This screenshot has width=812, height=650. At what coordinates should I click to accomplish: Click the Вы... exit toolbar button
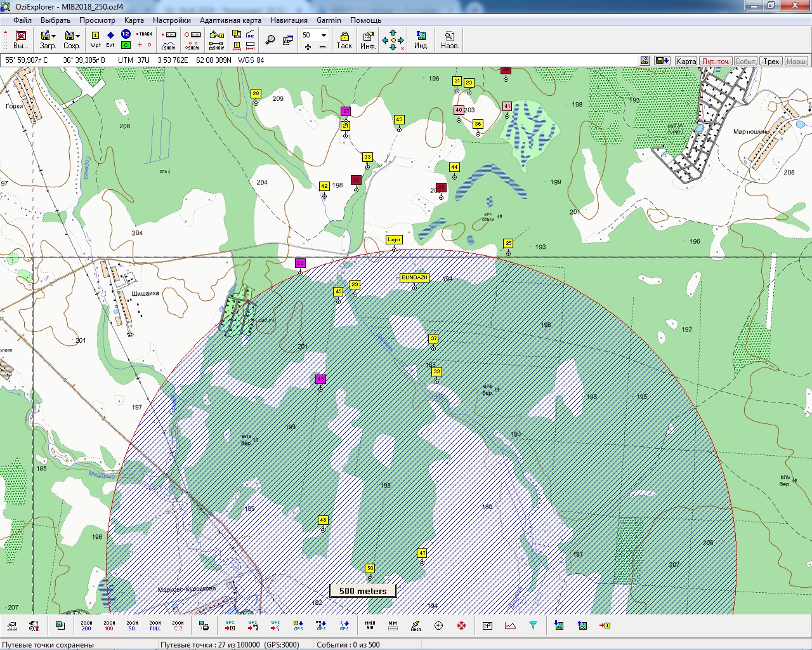(21, 39)
